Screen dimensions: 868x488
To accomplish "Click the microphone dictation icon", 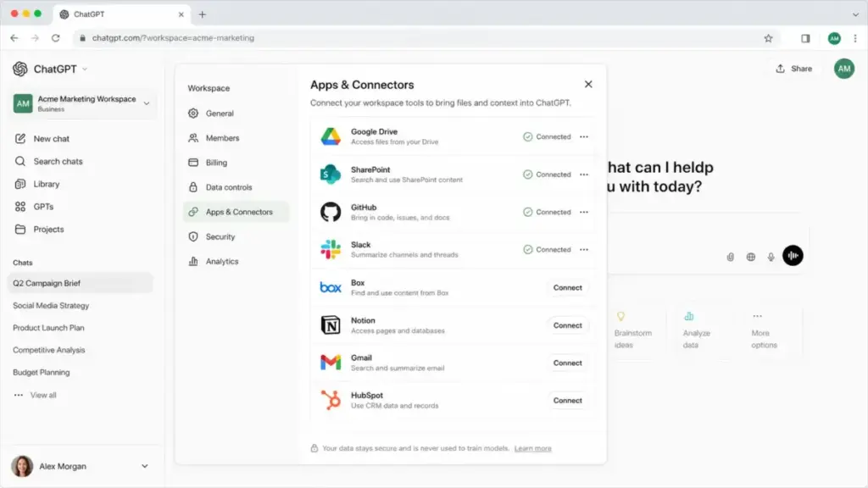I will point(771,257).
